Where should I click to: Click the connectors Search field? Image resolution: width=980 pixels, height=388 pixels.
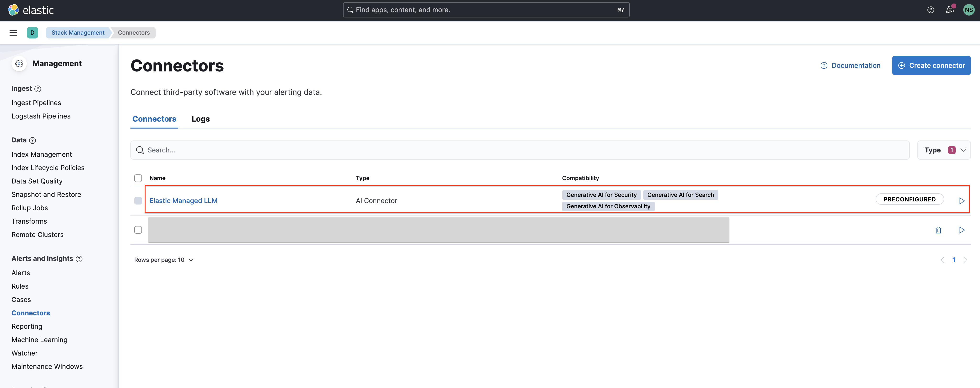[520, 150]
